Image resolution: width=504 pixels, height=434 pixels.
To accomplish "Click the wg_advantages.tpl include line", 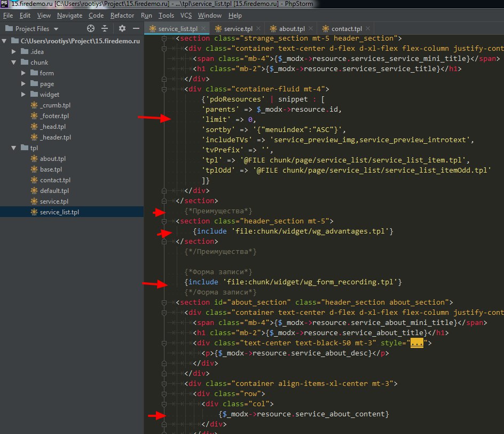I will (293, 231).
